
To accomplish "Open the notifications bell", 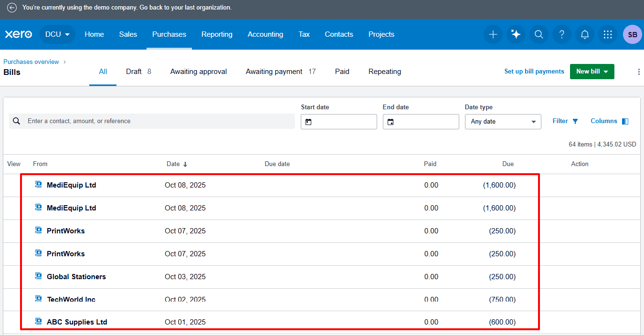I will pos(585,34).
